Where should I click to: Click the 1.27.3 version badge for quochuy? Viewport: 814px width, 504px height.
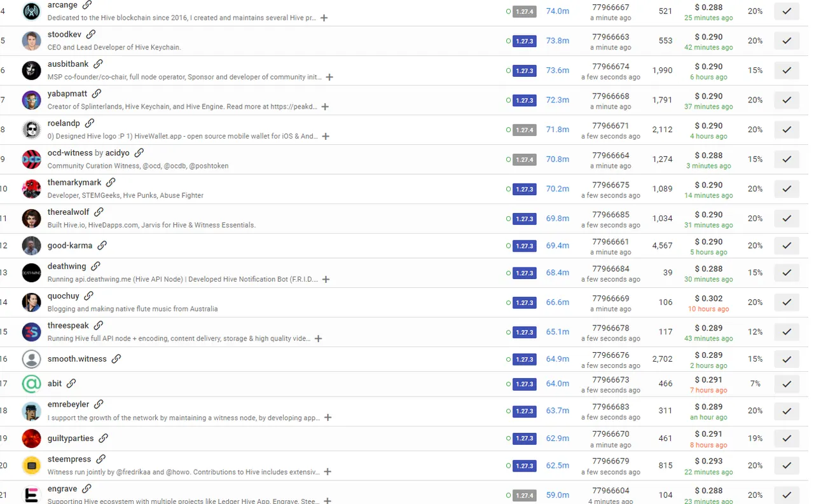(x=525, y=303)
